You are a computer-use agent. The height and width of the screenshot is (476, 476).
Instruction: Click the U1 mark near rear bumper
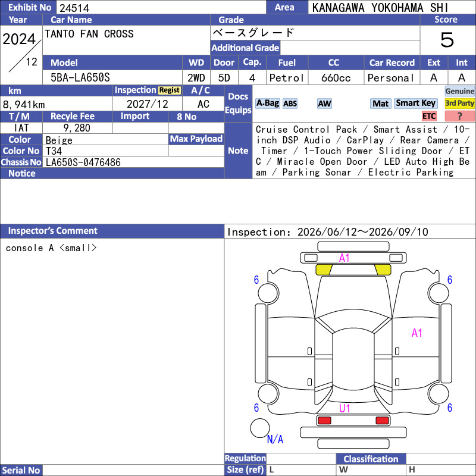coord(345,408)
